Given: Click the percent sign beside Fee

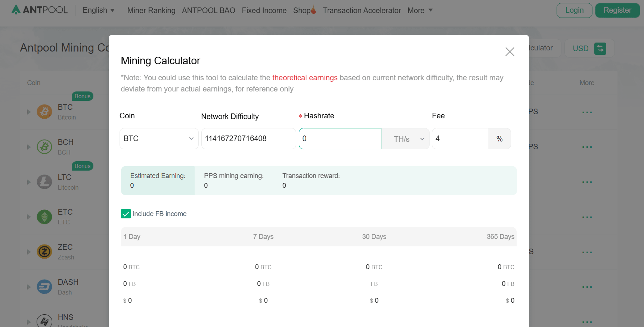Looking at the screenshot, I should pos(499,139).
